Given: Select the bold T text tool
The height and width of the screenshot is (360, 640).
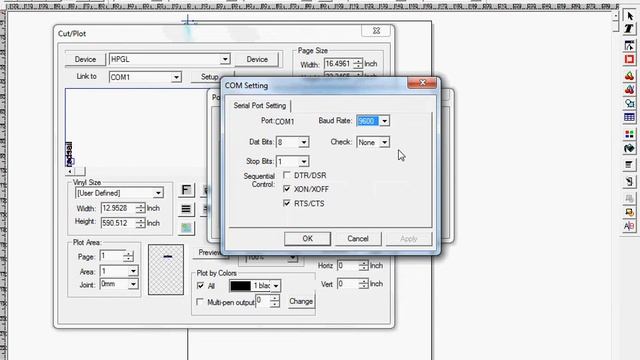Looking at the screenshot, I should (629, 29).
